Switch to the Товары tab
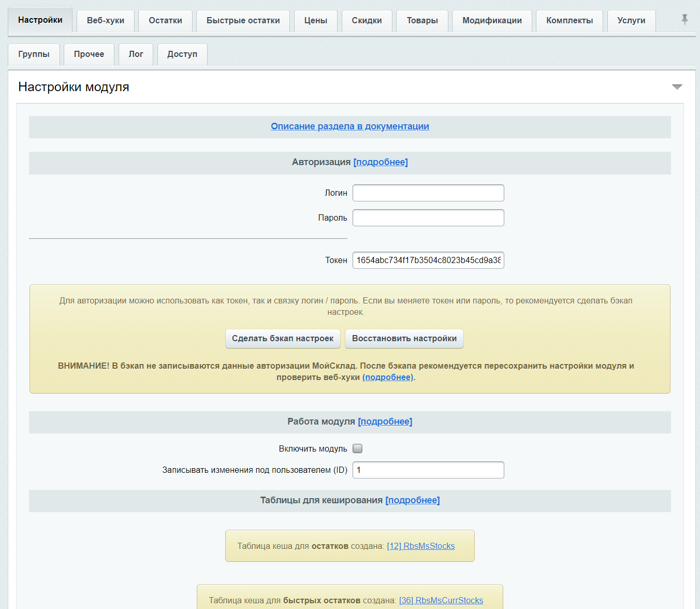700x609 pixels. [422, 21]
